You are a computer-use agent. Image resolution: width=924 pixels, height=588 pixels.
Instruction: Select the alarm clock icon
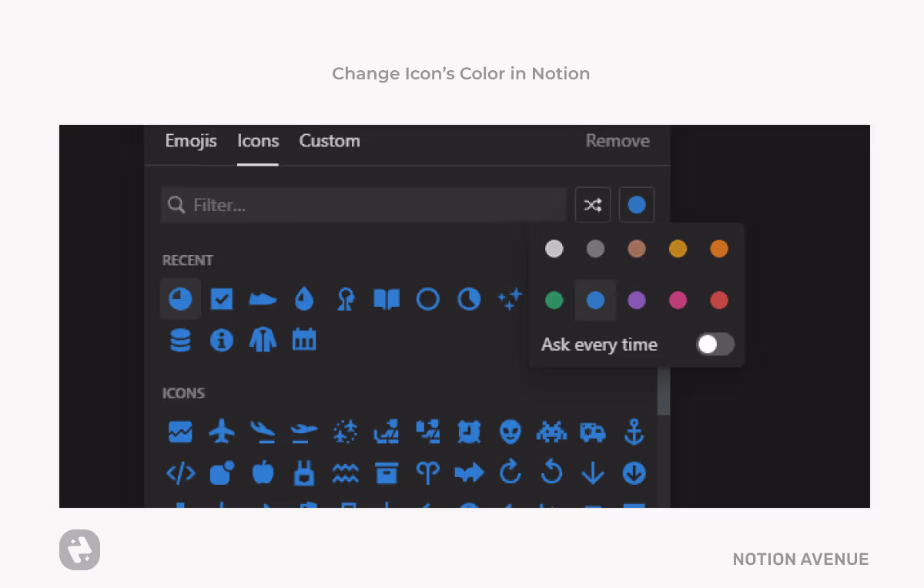[x=469, y=432]
